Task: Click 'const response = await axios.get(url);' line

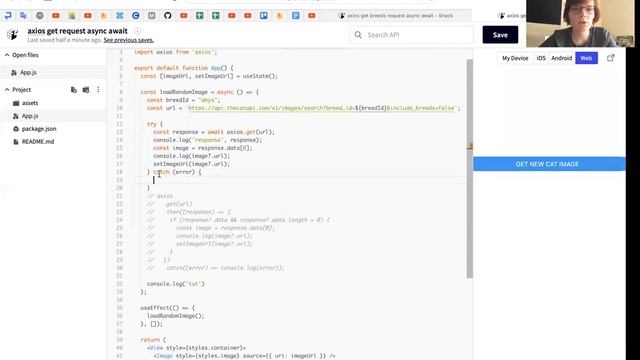Action: [214, 132]
